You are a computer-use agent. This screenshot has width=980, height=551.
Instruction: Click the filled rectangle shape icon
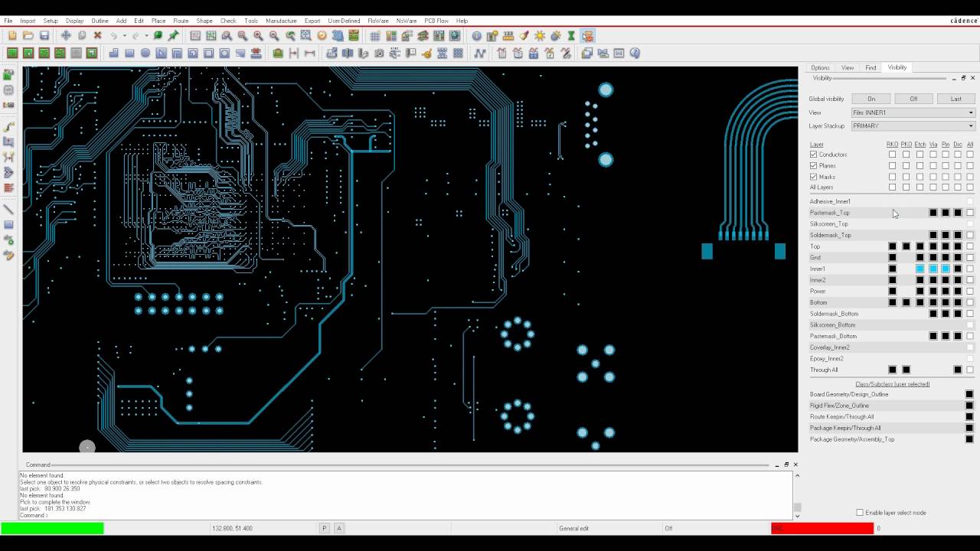click(129, 53)
